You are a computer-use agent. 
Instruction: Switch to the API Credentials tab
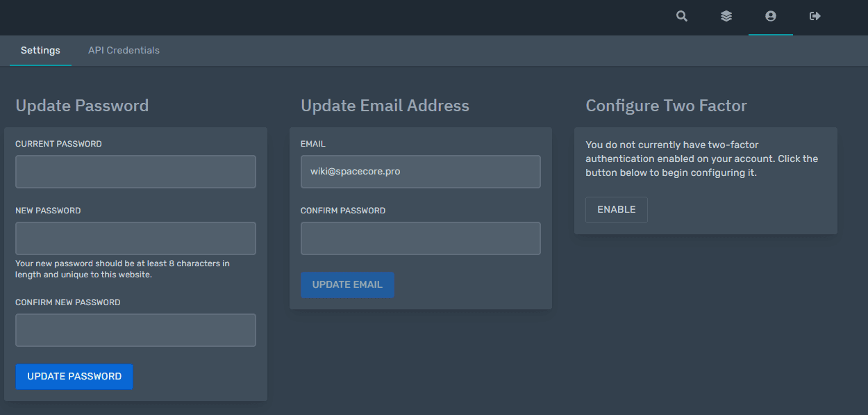tap(124, 51)
